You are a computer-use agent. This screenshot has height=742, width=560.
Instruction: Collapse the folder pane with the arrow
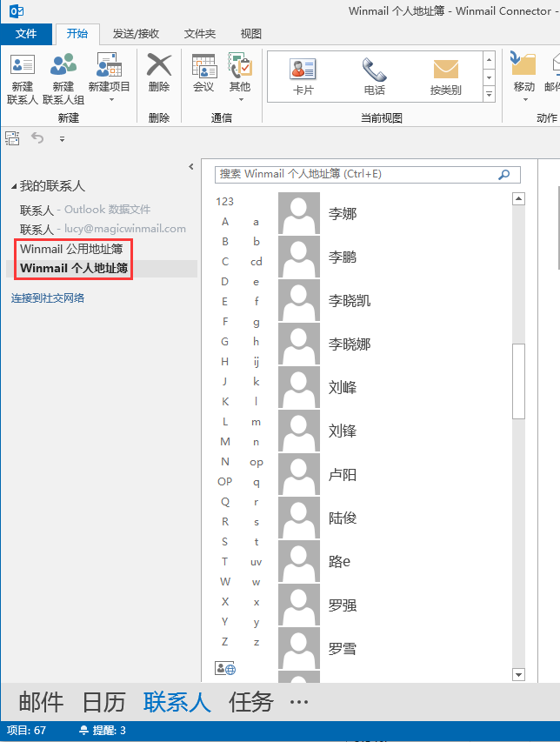pyautogui.click(x=191, y=167)
